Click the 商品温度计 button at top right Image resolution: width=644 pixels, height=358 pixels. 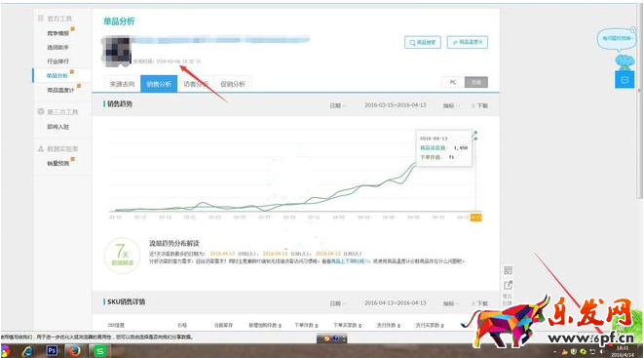point(468,42)
